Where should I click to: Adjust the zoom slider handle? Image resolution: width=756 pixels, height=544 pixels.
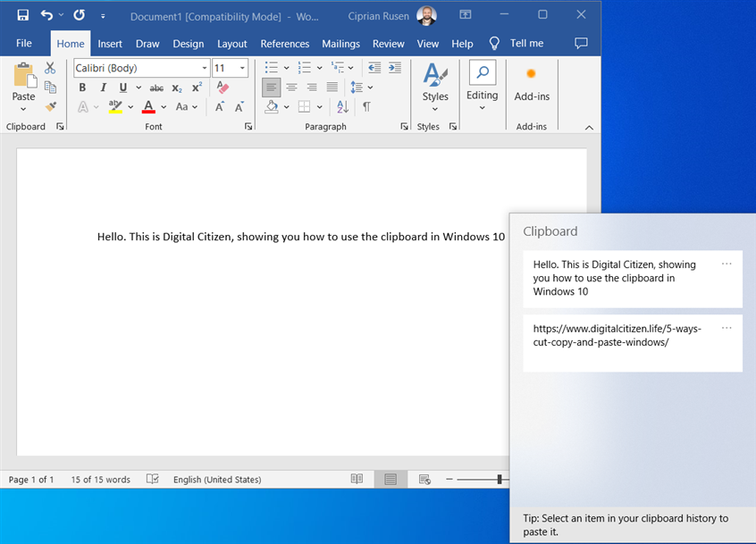pyautogui.click(x=500, y=479)
